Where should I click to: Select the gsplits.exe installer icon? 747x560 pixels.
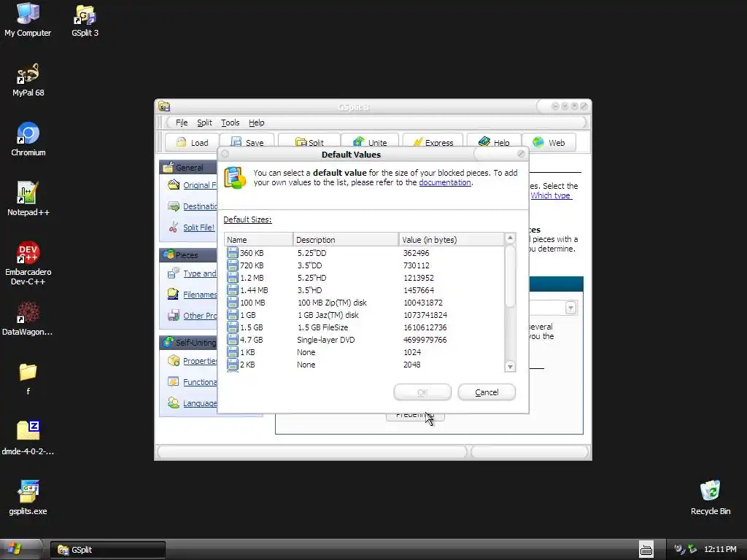tap(28, 497)
